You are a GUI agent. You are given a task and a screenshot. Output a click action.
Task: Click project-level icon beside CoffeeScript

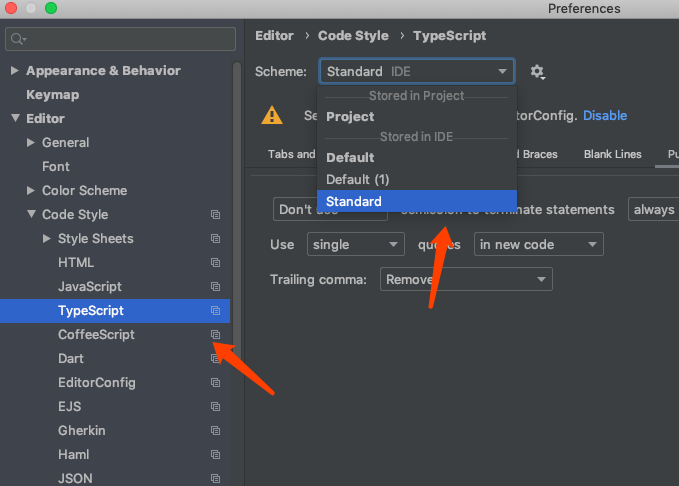click(x=215, y=335)
